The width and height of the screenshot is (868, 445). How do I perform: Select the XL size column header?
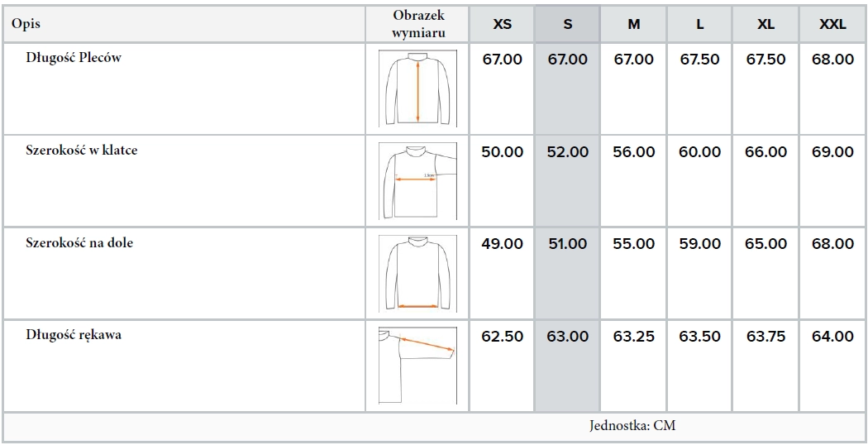[x=766, y=24]
